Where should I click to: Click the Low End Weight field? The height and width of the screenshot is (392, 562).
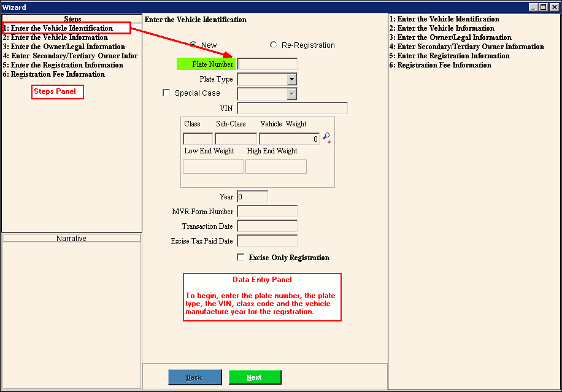[x=214, y=167]
